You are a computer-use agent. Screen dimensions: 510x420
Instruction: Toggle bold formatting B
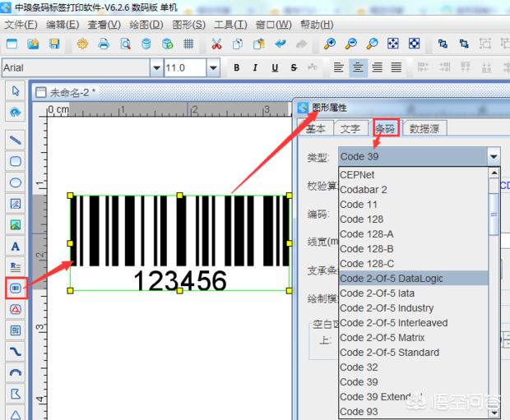[237, 67]
